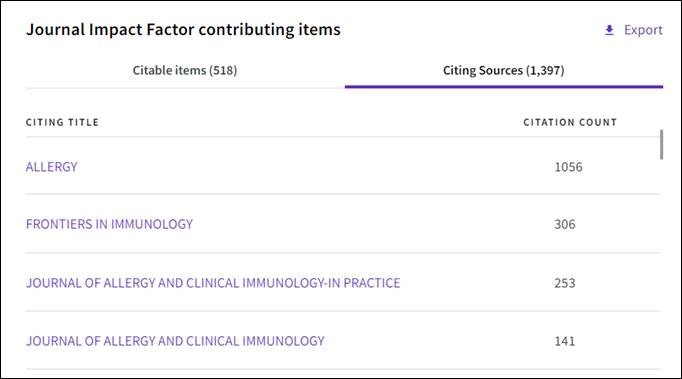This screenshot has height=379, width=682.
Task: Click the CITATION COUNT column header
Action: tap(570, 122)
